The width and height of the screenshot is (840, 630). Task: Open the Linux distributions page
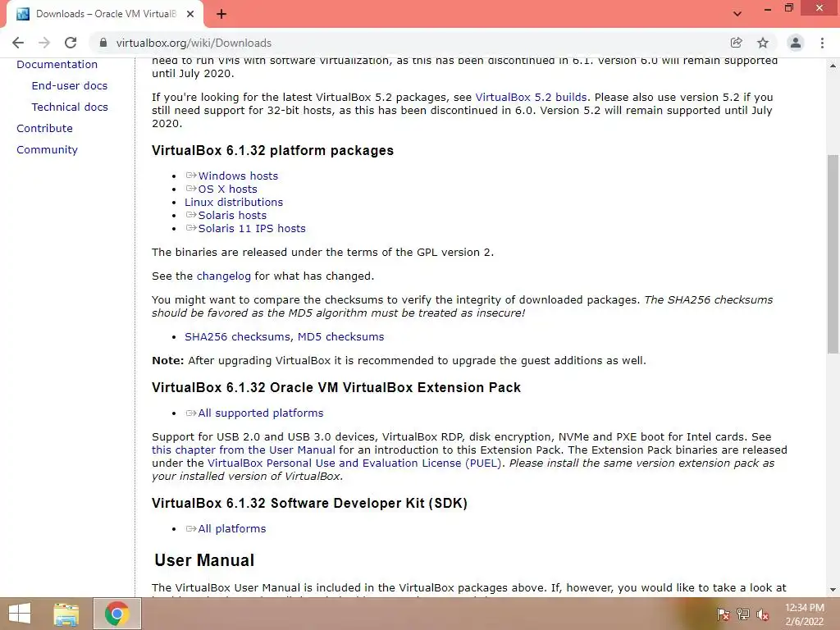[234, 203]
